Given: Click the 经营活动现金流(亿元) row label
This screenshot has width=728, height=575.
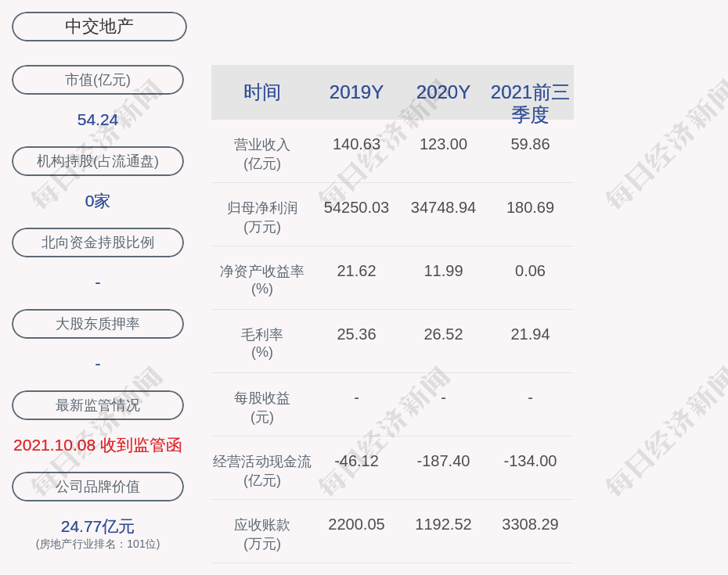Looking at the screenshot, I should click(262, 471).
